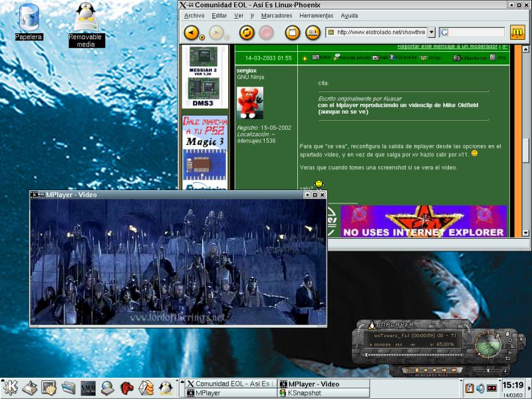Click the red Stop loading button
532x399 pixels.
[x=266, y=32]
